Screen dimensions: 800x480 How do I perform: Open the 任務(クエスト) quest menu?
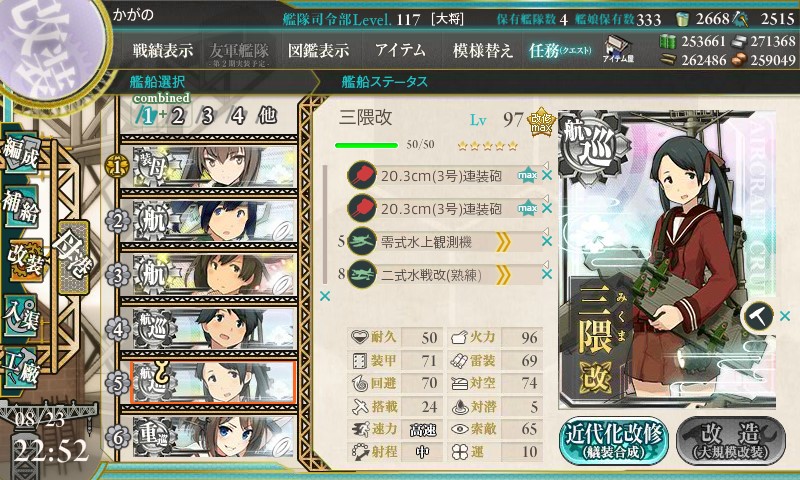(x=560, y=50)
